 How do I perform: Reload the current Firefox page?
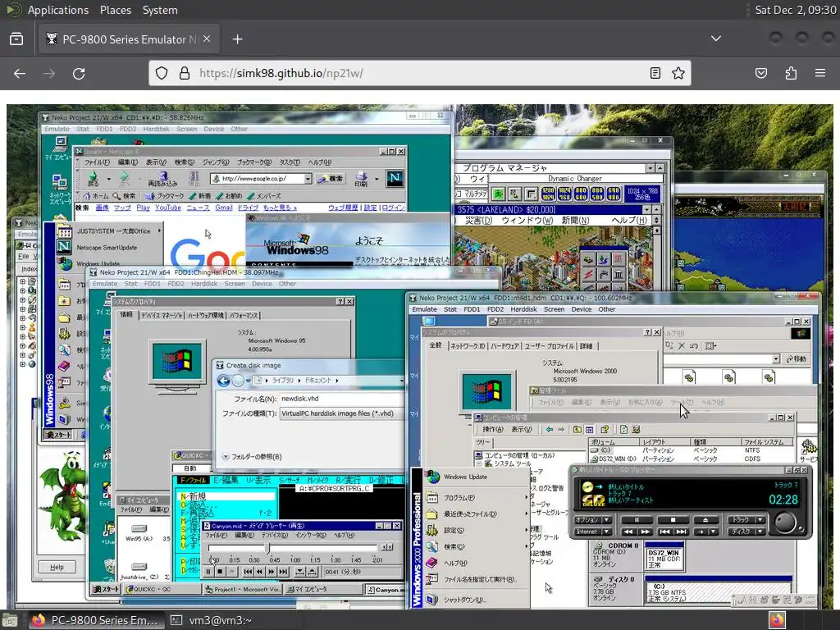pos(79,73)
